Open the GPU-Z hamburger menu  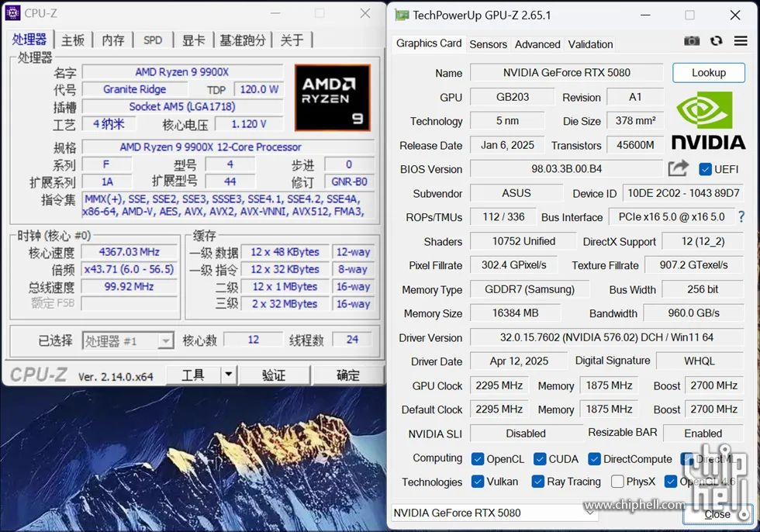(741, 41)
